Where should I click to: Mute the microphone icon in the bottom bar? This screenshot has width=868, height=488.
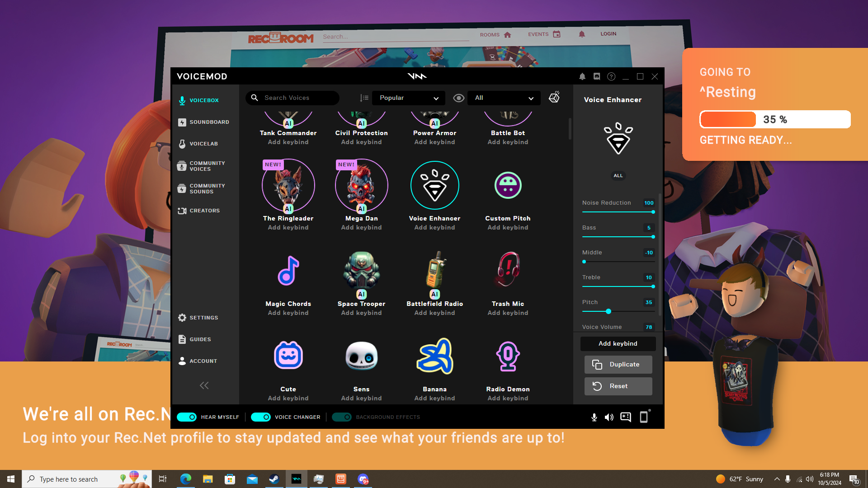[x=594, y=417]
